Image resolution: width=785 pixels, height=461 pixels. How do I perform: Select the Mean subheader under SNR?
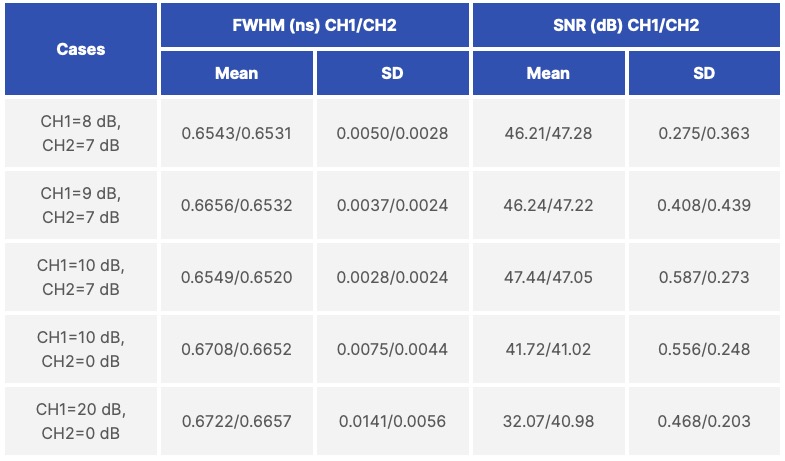[x=548, y=73]
